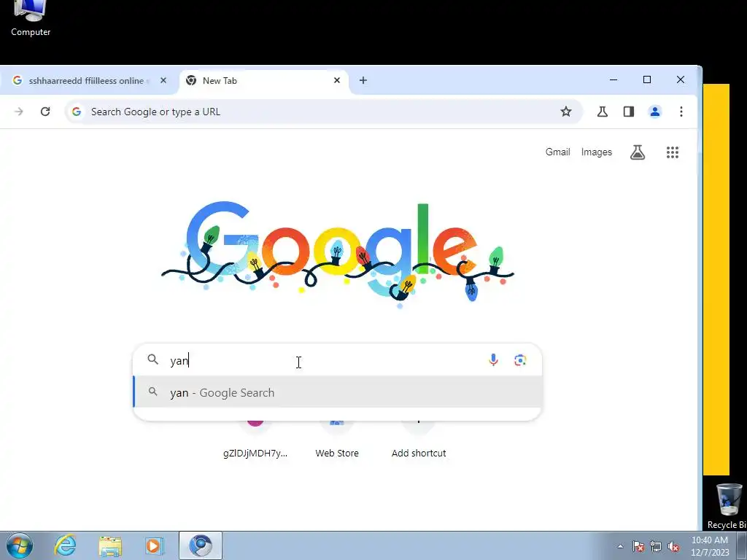The width and height of the screenshot is (747, 560).
Task: Search by image with Lens icon
Action: (519, 360)
